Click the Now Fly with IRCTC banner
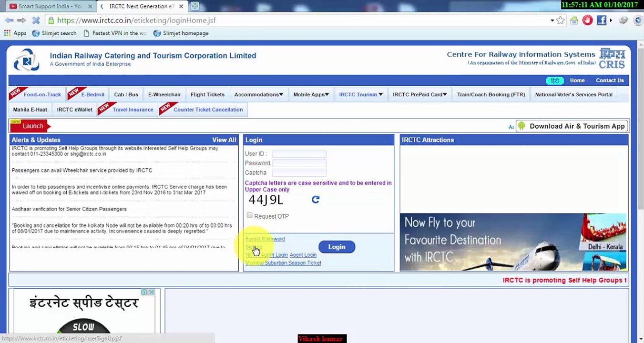This screenshot has width=644, height=343. [x=513, y=242]
